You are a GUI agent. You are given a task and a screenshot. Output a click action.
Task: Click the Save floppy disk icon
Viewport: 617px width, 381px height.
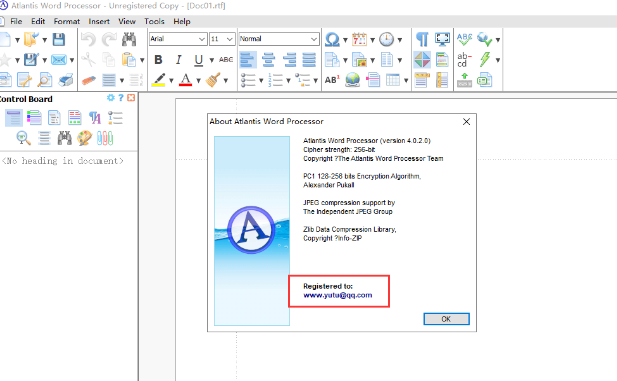tap(59, 39)
